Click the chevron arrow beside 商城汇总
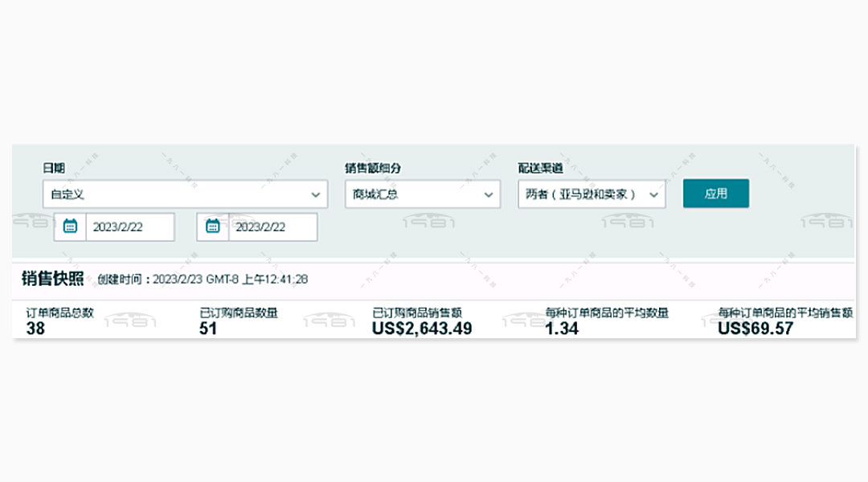Image resolution: width=868 pixels, height=482 pixels. [x=489, y=194]
